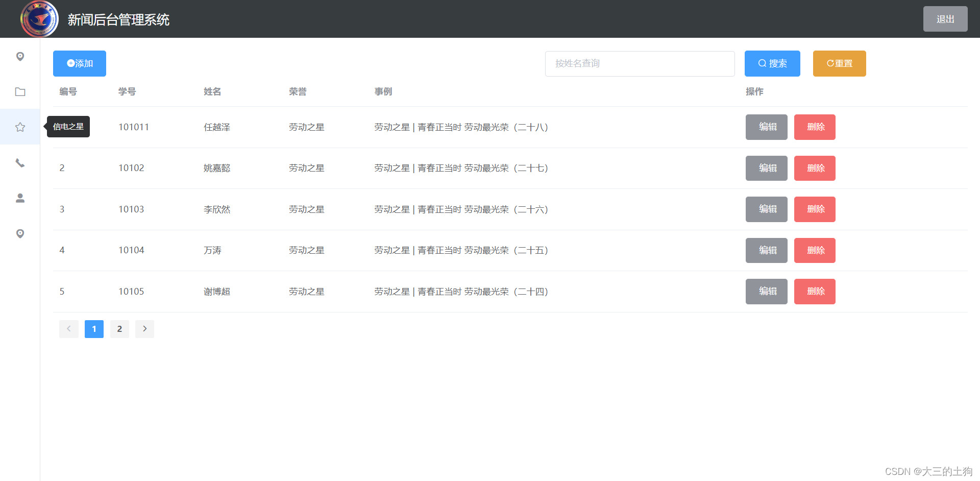Click the 操作 column header
Image resolution: width=980 pixels, height=481 pixels.
click(754, 91)
